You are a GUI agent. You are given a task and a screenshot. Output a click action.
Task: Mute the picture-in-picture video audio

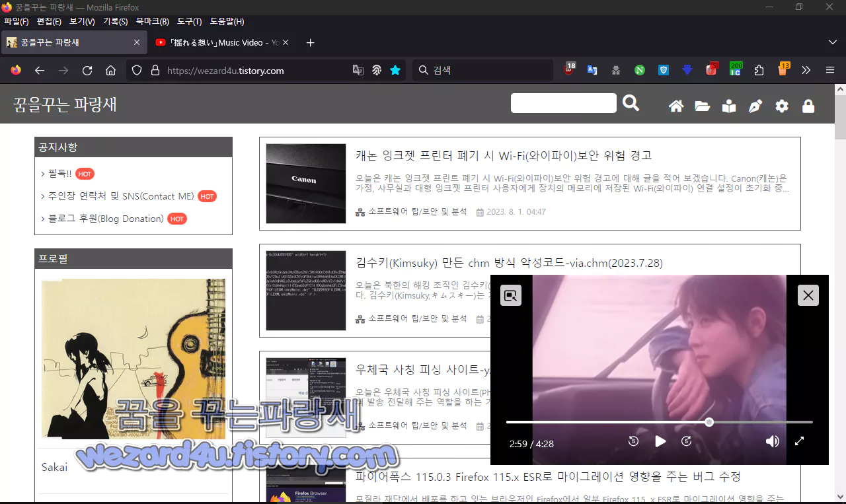pyautogui.click(x=772, y=441)
